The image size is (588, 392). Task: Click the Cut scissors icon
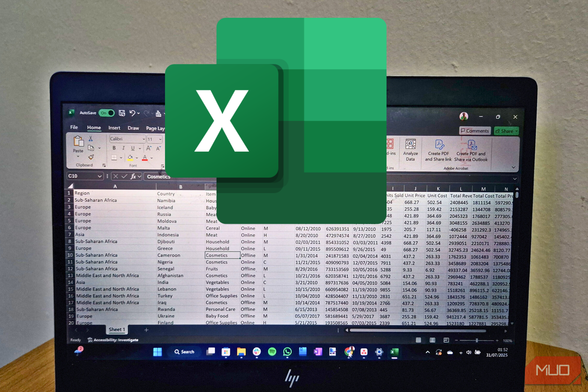click(91, 139)
